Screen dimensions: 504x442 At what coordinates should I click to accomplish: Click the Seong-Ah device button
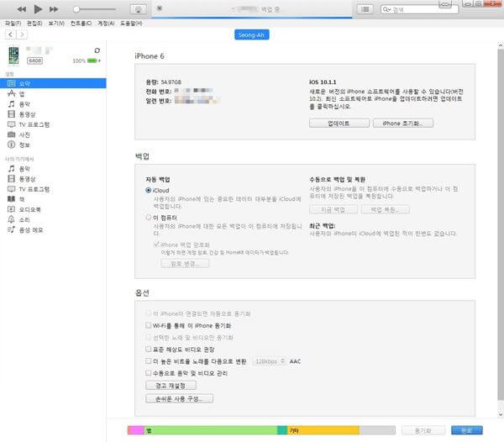[x=252, y=34]
